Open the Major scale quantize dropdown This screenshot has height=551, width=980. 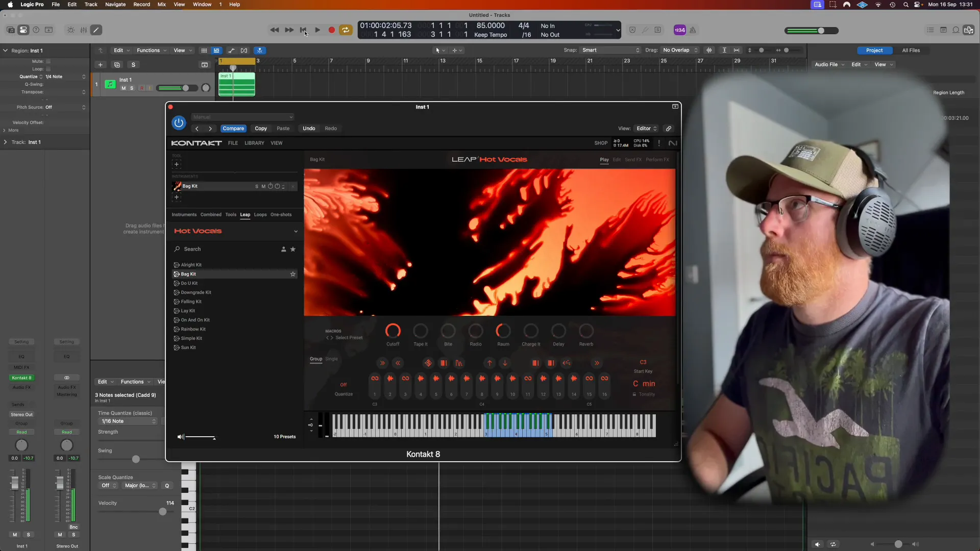(x=140, y=486)
